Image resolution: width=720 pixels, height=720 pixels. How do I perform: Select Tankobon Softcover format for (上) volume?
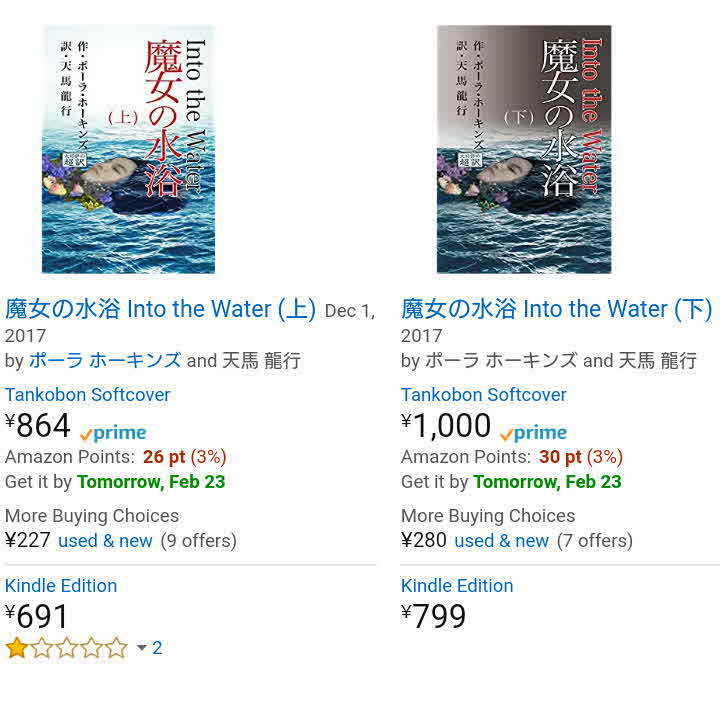(88, 395)
